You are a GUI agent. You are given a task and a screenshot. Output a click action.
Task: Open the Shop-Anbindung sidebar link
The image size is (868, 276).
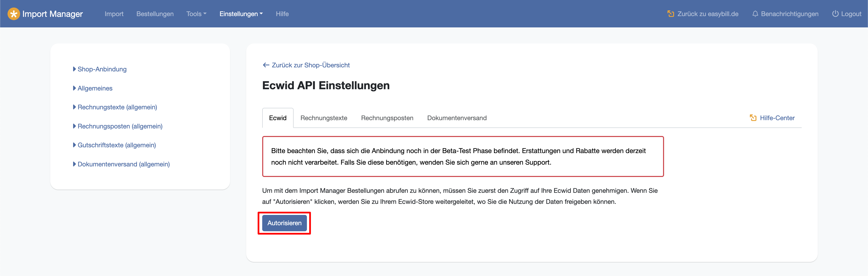point(102,69)
